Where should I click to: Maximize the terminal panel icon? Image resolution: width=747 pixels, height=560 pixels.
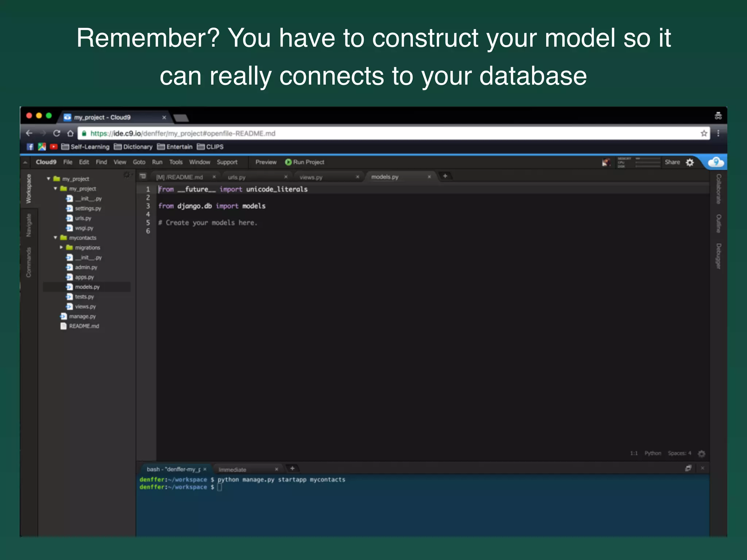[688, 468]
